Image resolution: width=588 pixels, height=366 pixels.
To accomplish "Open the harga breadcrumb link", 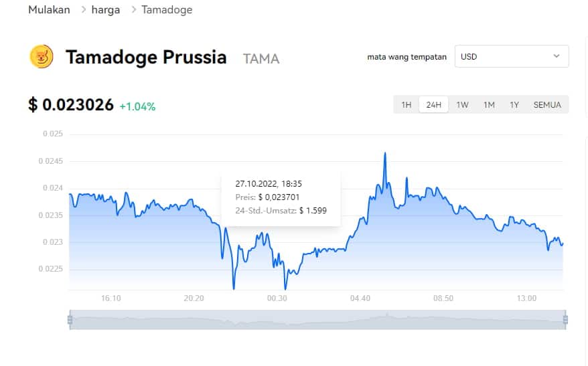I will pos(106,10).
